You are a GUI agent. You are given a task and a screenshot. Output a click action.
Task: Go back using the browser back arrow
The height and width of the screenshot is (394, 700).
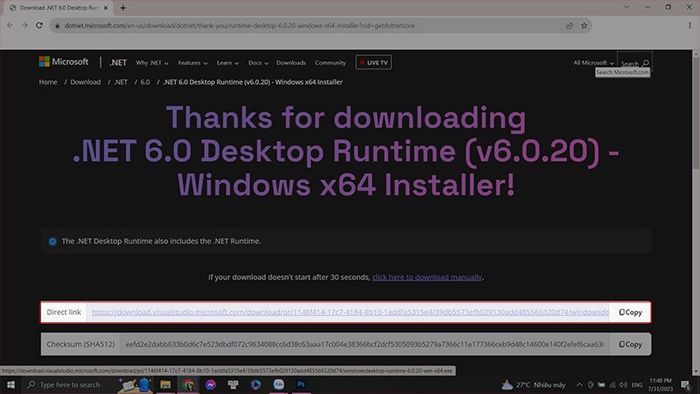pos(10,25)
